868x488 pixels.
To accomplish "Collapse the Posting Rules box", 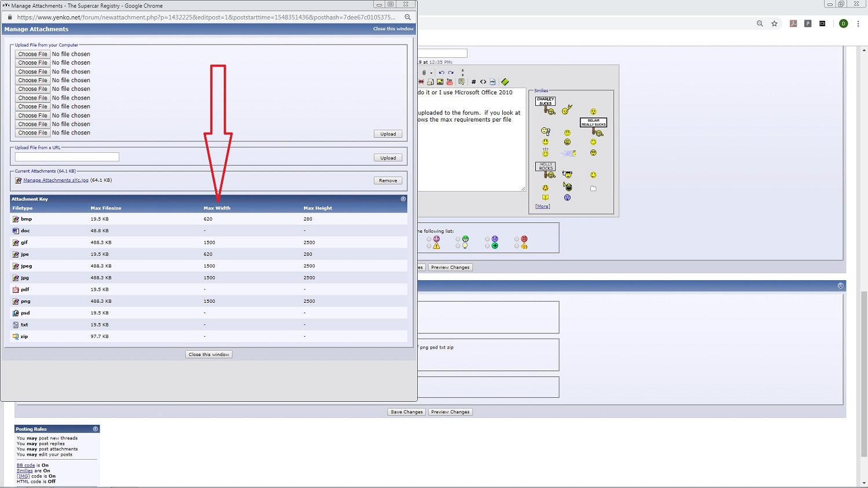I will click(x=95, y=429).
